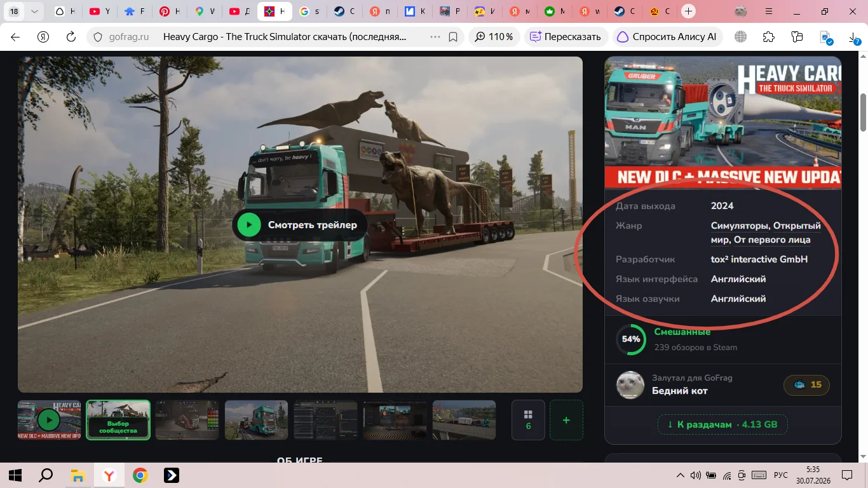Go back with the browser back arrow
The image size is (868, 488).
(15, 37)
